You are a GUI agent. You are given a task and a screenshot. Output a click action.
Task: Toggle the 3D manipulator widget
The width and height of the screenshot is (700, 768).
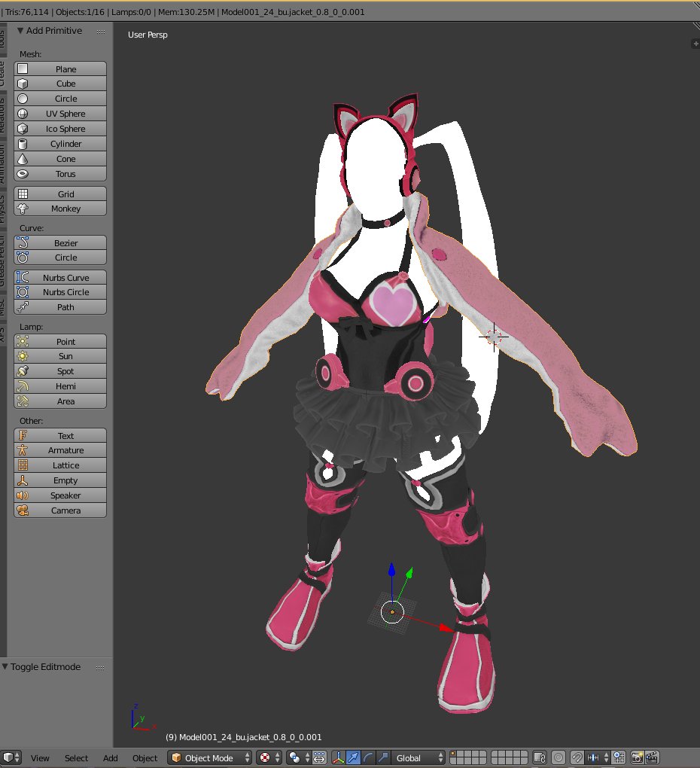pyautogui.click(x=338, y=757)
